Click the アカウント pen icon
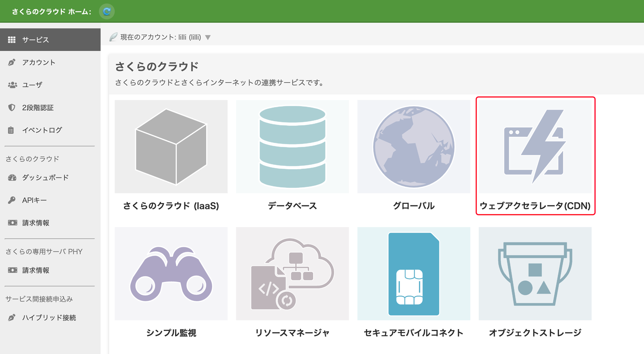Viewport: 644px width, 354px height. (x=12, y=62)
